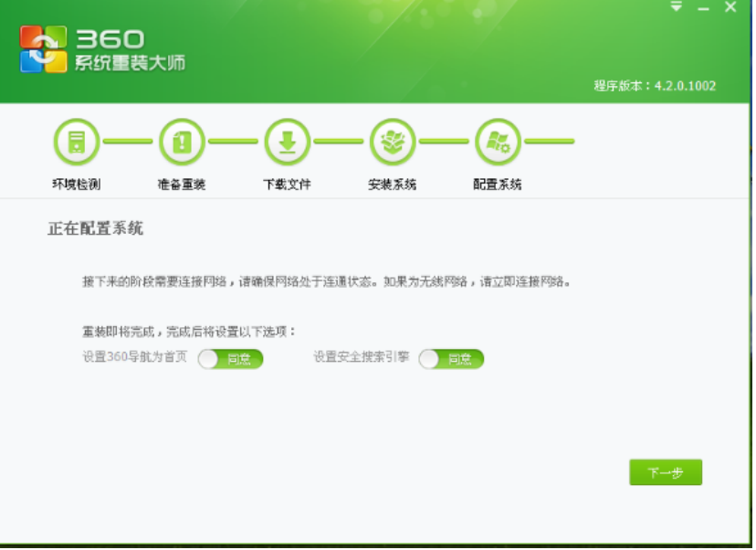Click the 正在配置系统 heading

pos(95,229)
